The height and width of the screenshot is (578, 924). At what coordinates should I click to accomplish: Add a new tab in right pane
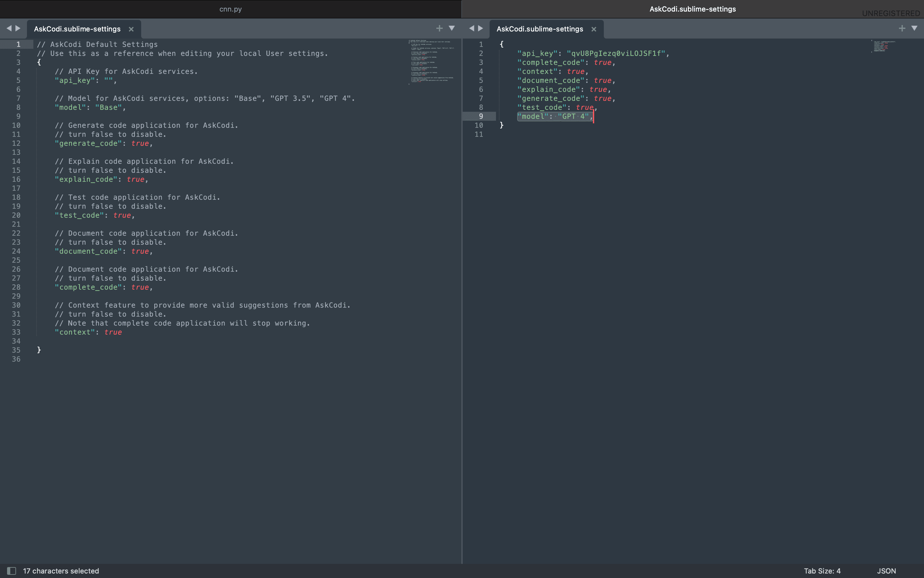pyautogui.click(x=902, y=28)
